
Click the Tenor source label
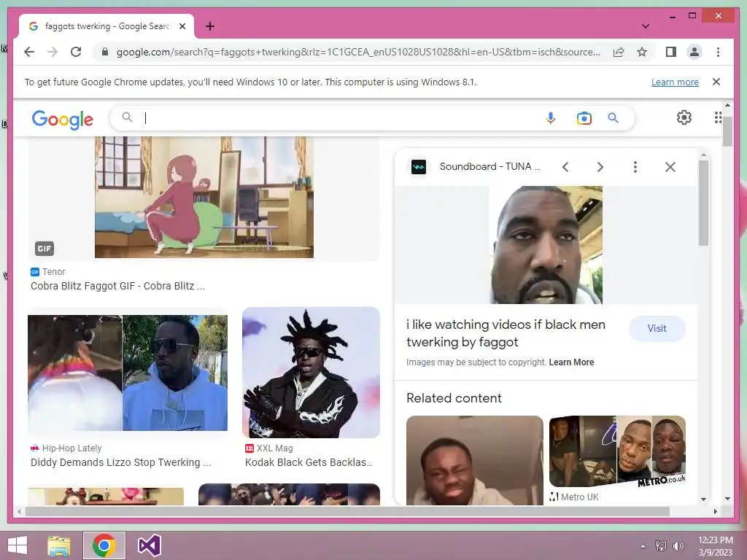[x=53, y=272]
